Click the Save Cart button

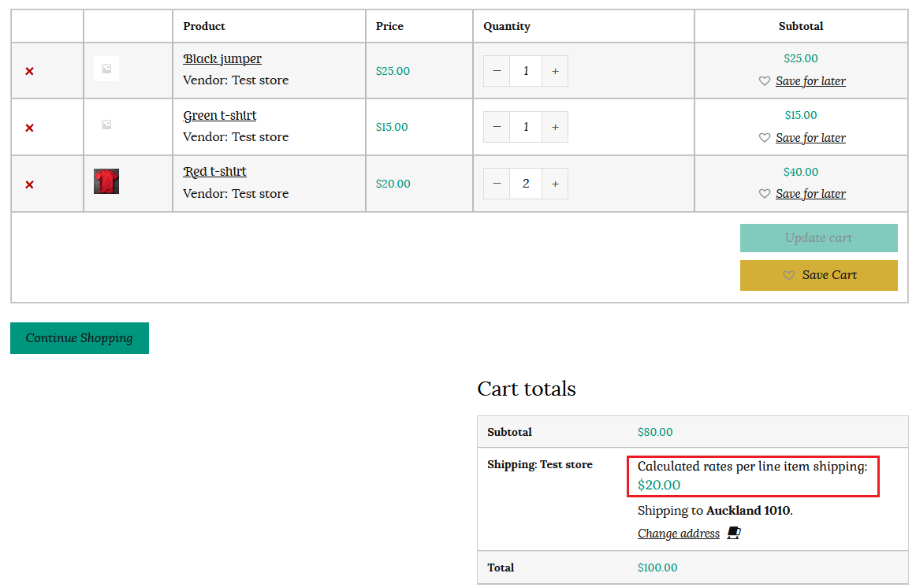click(818, 275)
